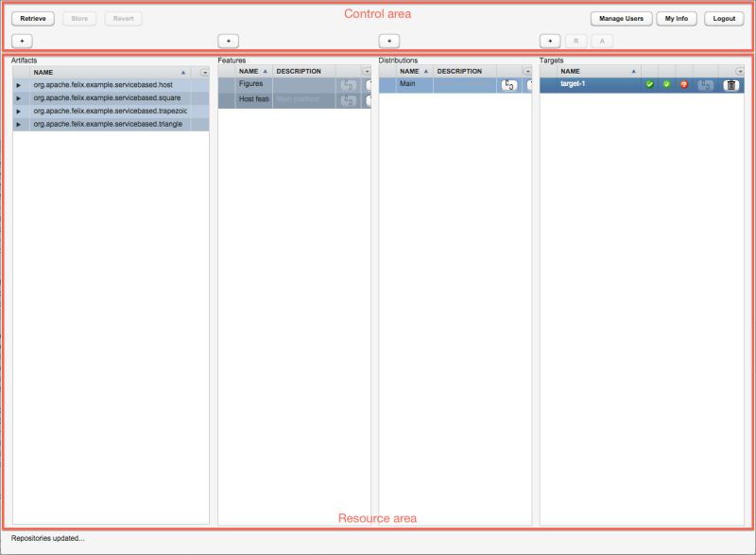
Task: Click the unlink icon on the Host feature row
Action: point(348,98)
